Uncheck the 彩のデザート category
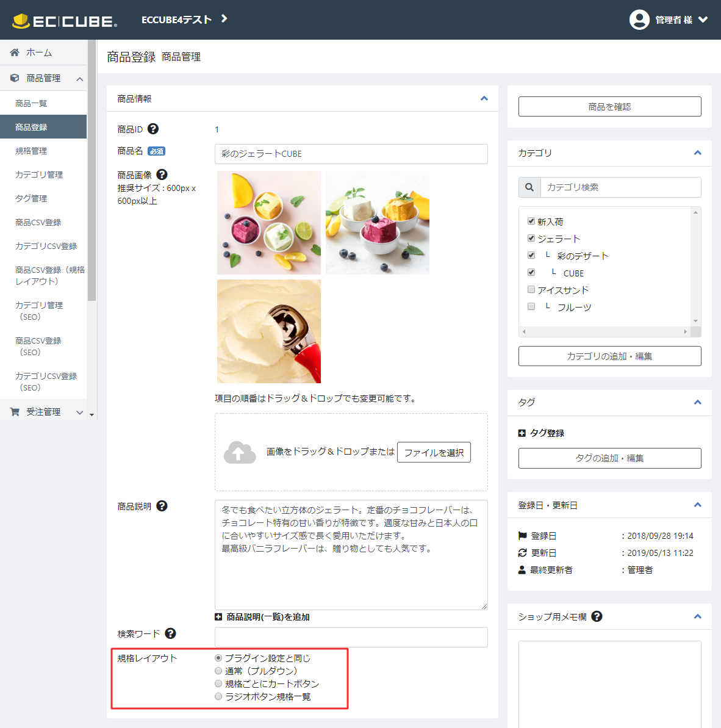 531,255
